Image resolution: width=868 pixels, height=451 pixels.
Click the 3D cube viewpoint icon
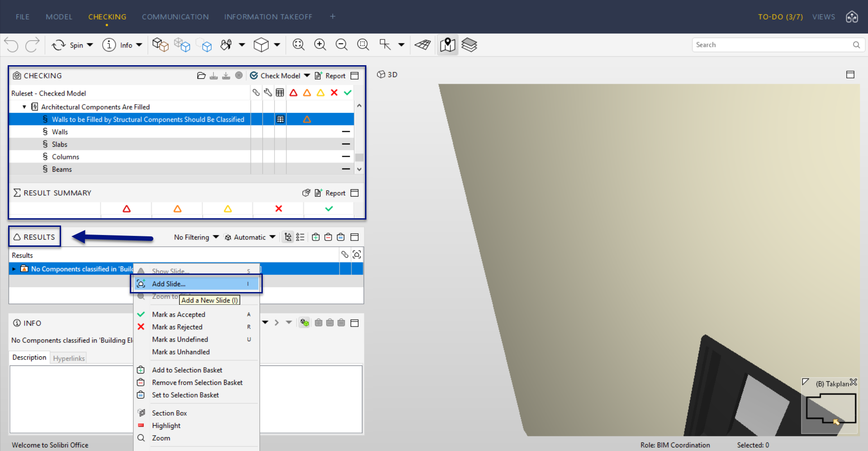pyautogui.click(x=261, y=45)
